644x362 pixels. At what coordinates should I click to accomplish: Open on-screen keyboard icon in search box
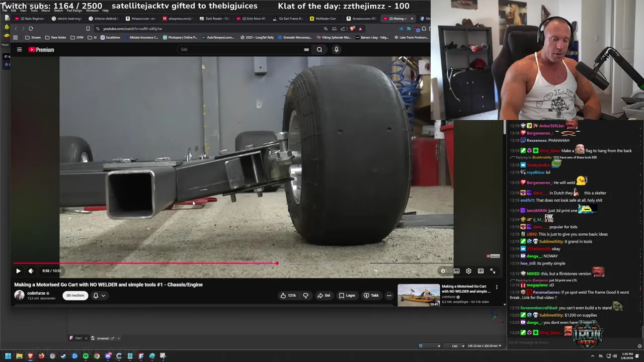pos(306,49)
